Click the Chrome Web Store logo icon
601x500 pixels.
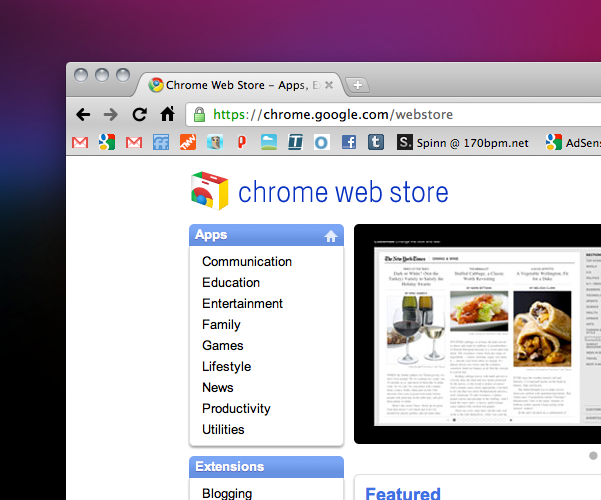[x=210, y=191]
